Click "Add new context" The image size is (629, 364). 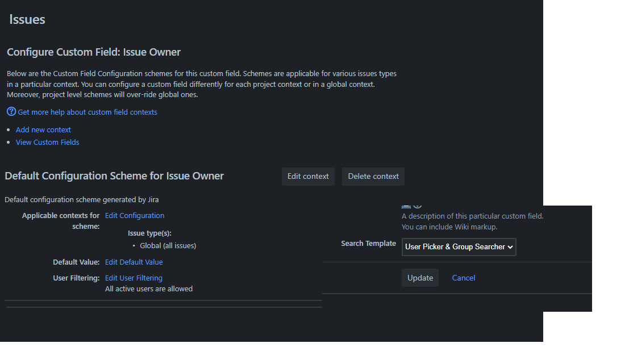point(43,129)
